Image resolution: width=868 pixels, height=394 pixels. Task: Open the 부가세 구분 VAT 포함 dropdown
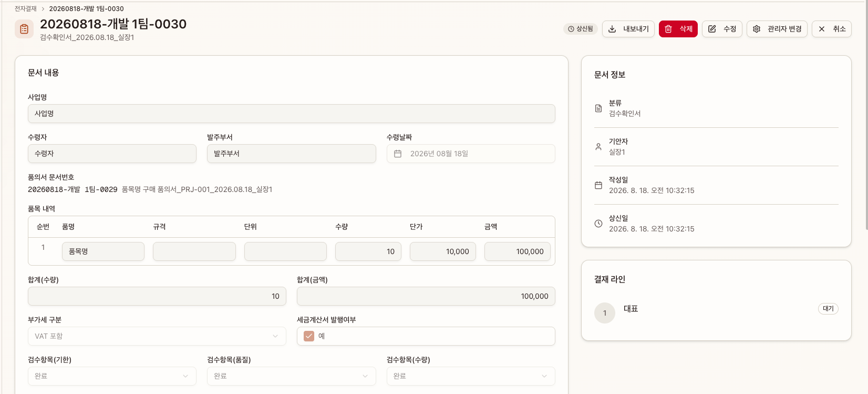click(x=157, y=336)
